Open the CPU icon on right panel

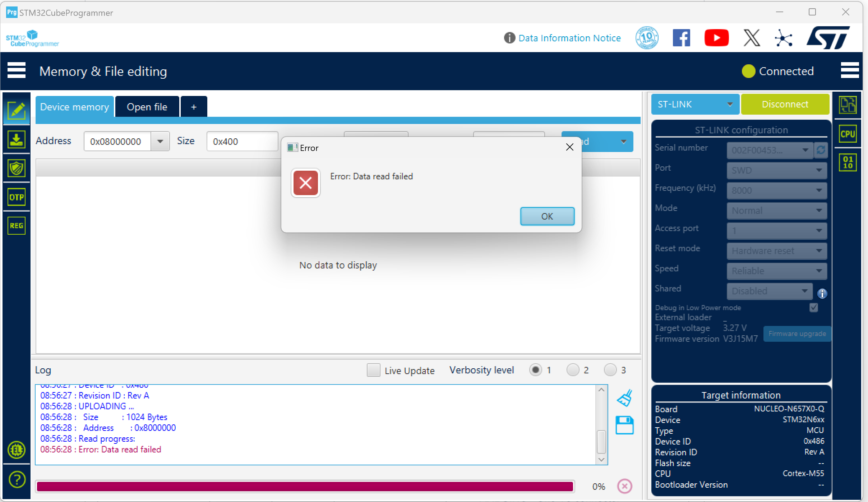pos(848,134)
